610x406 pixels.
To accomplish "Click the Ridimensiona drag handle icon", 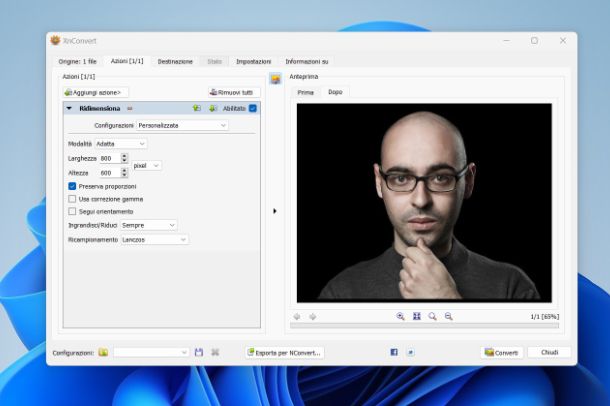I will pyautogui.click(x=130, y=108).
